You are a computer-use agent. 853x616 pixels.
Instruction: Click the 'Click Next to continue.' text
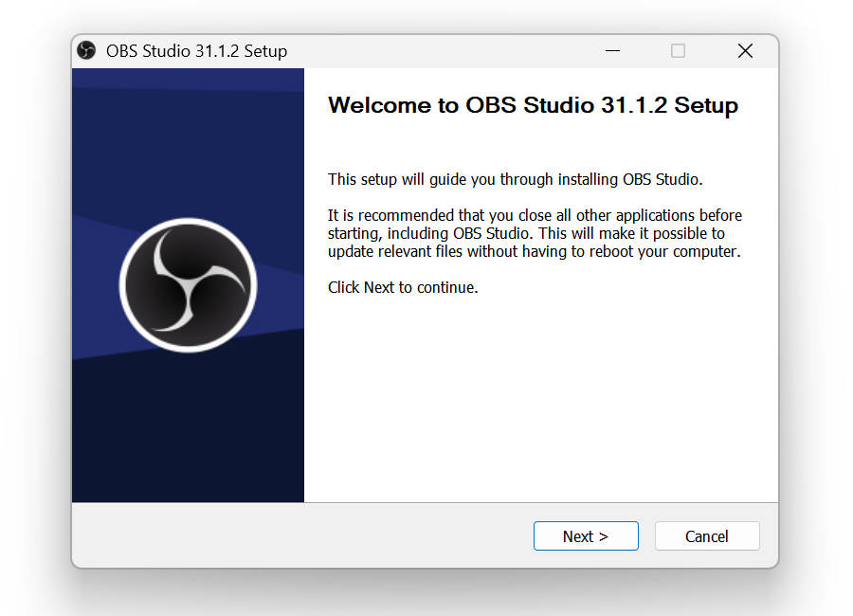coord(403,287)
